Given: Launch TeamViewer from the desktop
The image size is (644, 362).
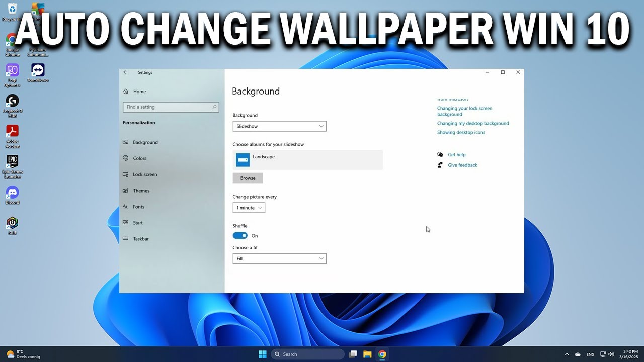Looking at the screenshot, I should coord(38,72).
